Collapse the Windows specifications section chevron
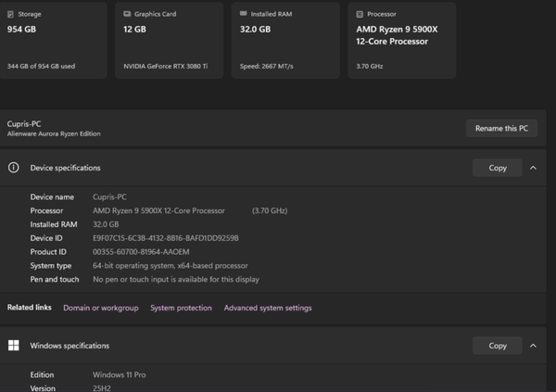 (533, 346)
